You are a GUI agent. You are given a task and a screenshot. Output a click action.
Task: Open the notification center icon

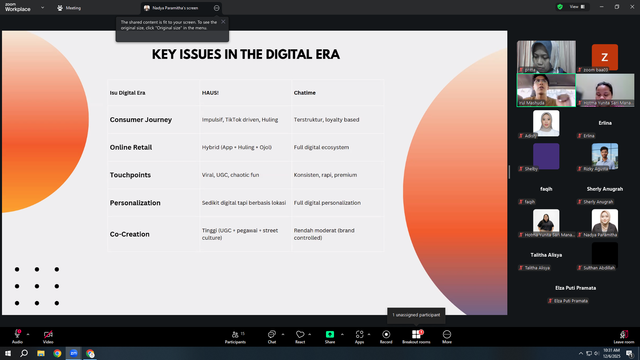coord(630,353)
